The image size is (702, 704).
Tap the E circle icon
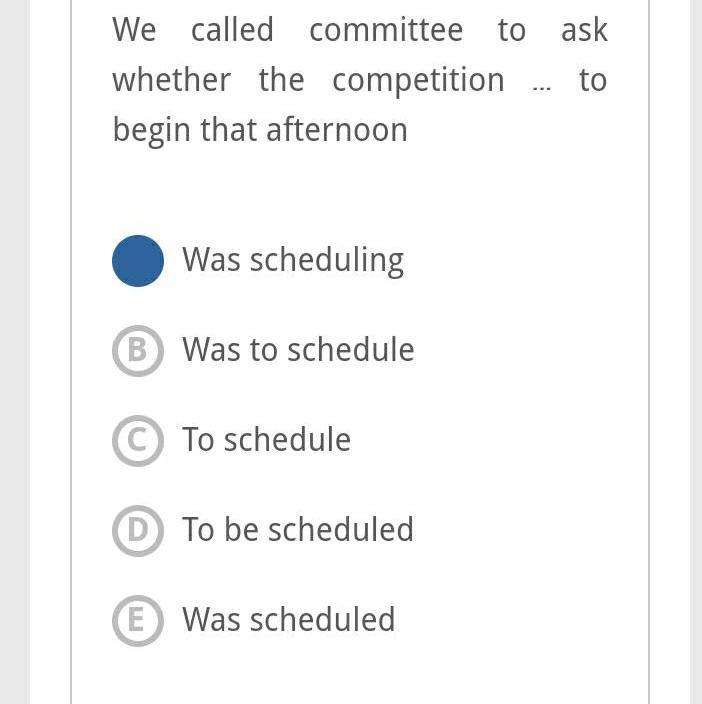(x=138, y=621)
